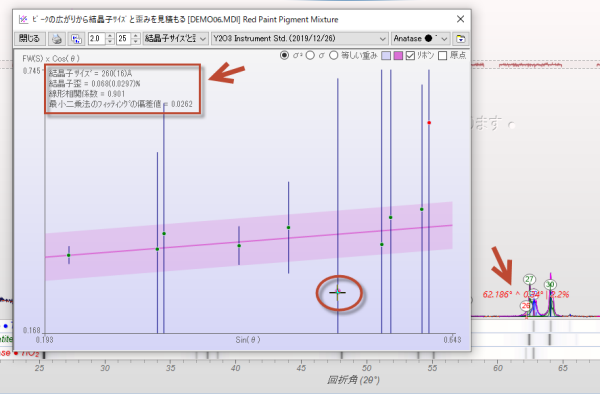
Task: Open the 結晶子サイズ analysis mode dropdown
Action: point(176,39)
